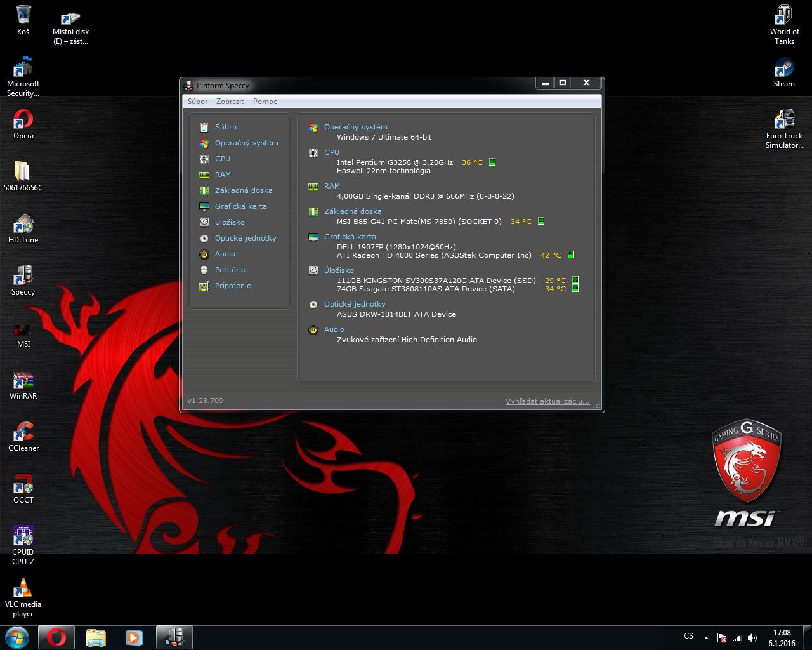Select the World of Tanks desktop icon
Image resolution: width=812 pixels, height=650 pixels.
coord(784,25)
